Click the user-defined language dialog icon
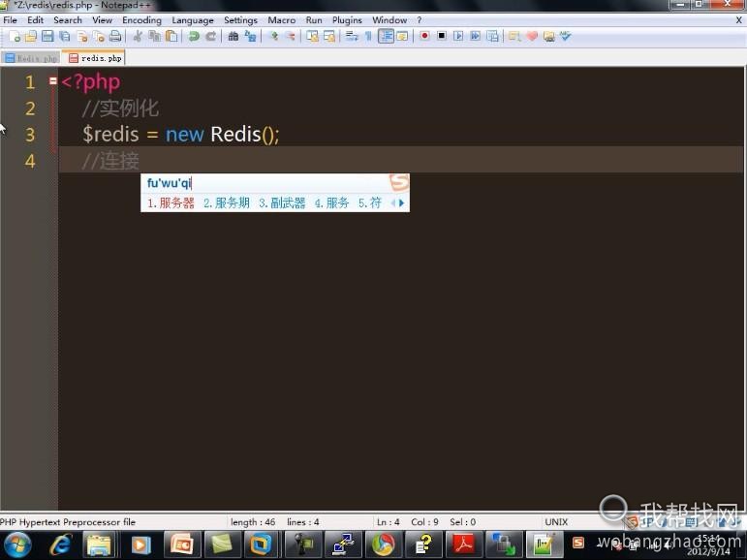The height and width of the screenshot is (560, 747). 402,36
